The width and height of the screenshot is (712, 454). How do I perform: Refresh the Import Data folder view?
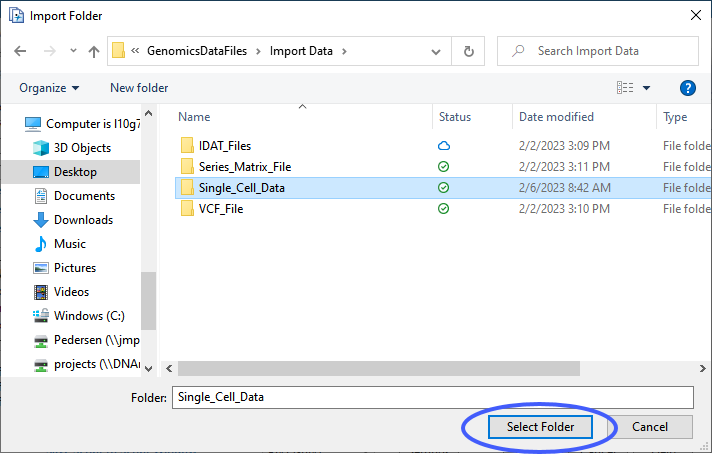coord(468,51)
